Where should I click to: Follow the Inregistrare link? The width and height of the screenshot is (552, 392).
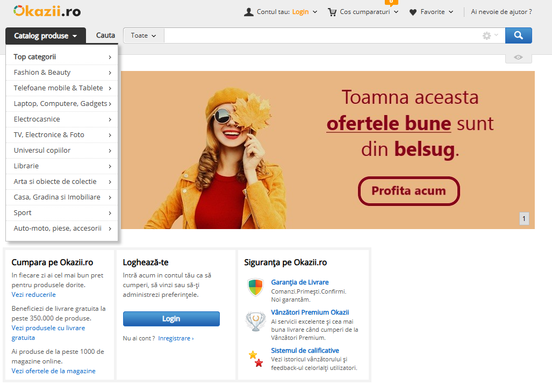coord(175,338)
